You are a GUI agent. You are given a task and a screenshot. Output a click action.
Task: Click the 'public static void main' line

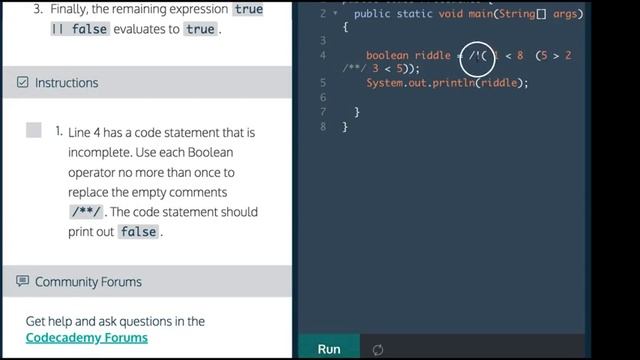tap(469, 14)
